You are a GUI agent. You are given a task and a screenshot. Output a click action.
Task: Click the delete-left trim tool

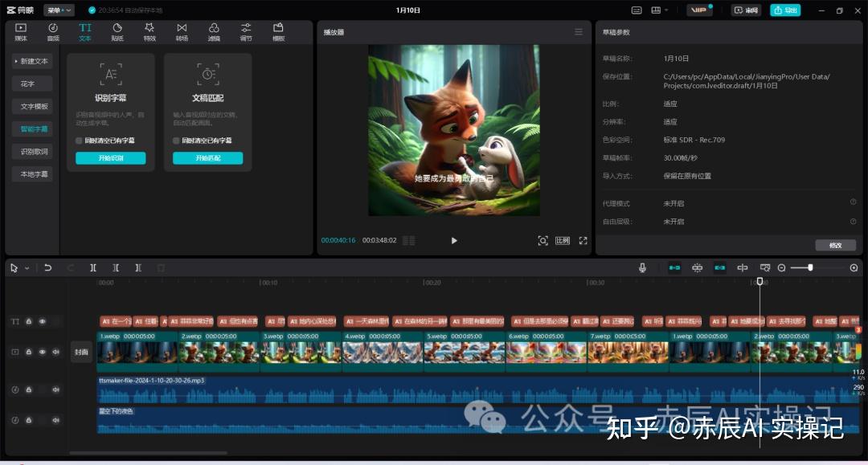click(116, 267)
